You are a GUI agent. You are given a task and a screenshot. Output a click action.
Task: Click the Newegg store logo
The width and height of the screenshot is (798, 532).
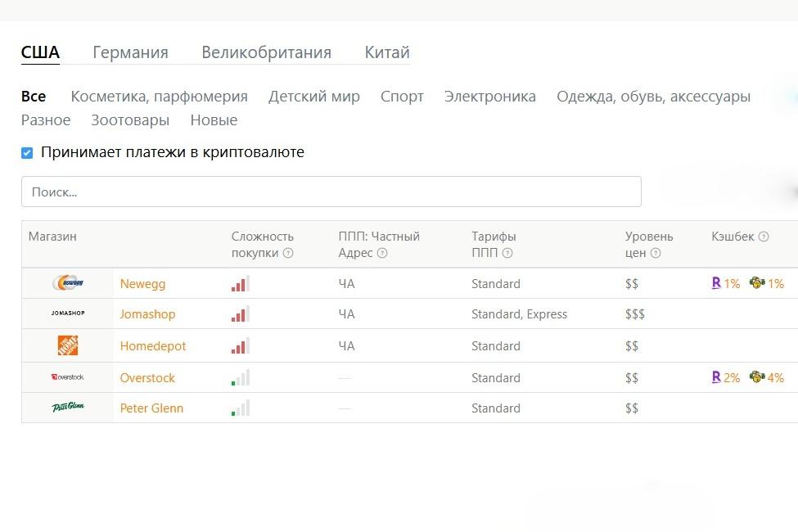[68, 284]
